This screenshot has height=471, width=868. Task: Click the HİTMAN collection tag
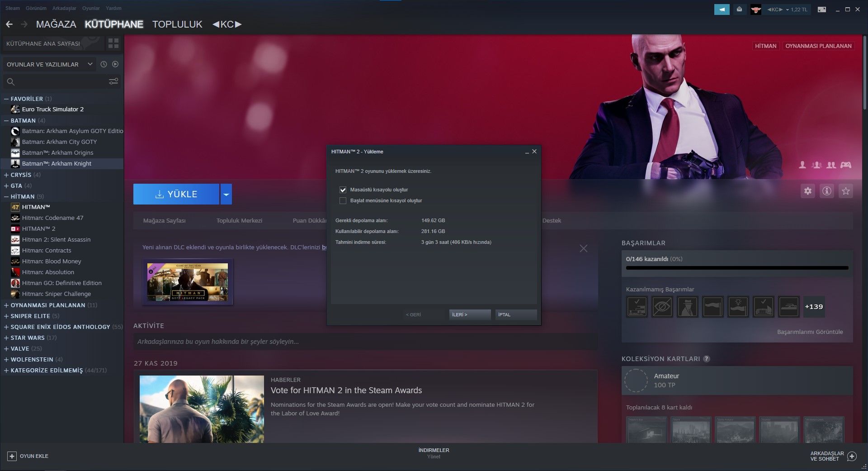point(766,46)
